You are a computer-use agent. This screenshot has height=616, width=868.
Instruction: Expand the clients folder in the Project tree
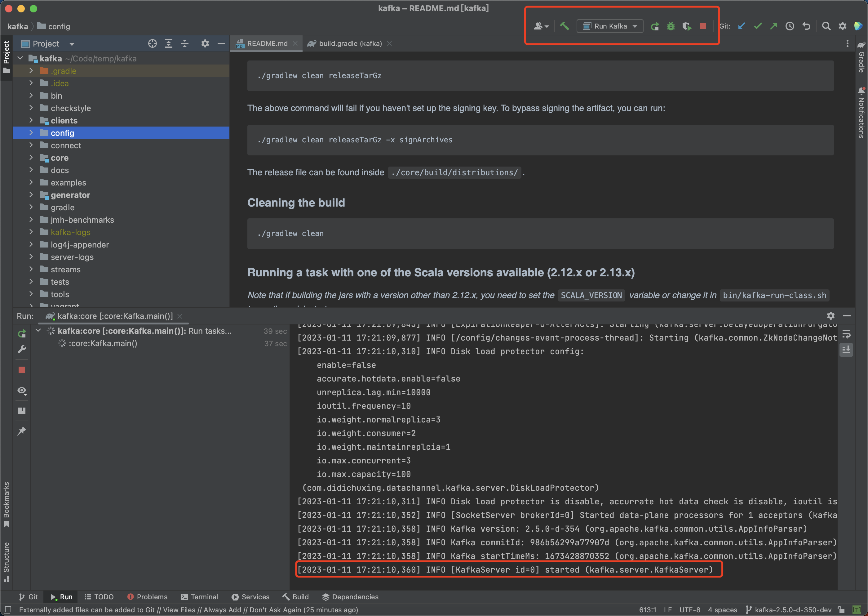click(31, 121)
